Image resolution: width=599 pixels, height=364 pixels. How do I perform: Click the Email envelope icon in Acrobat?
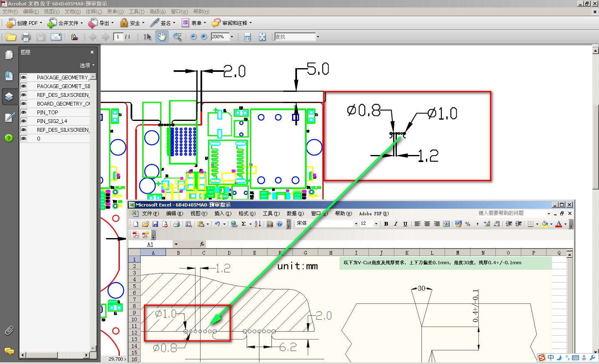click(56, 37)
